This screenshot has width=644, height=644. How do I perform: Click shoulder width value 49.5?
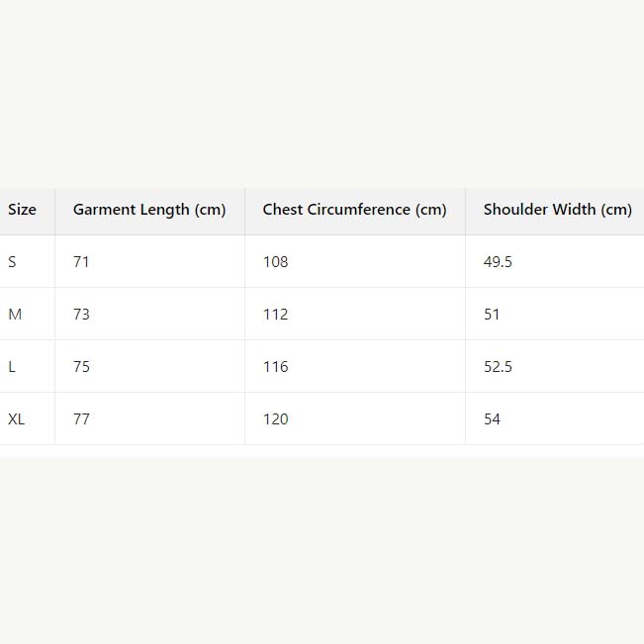click(x=498, y=262)
